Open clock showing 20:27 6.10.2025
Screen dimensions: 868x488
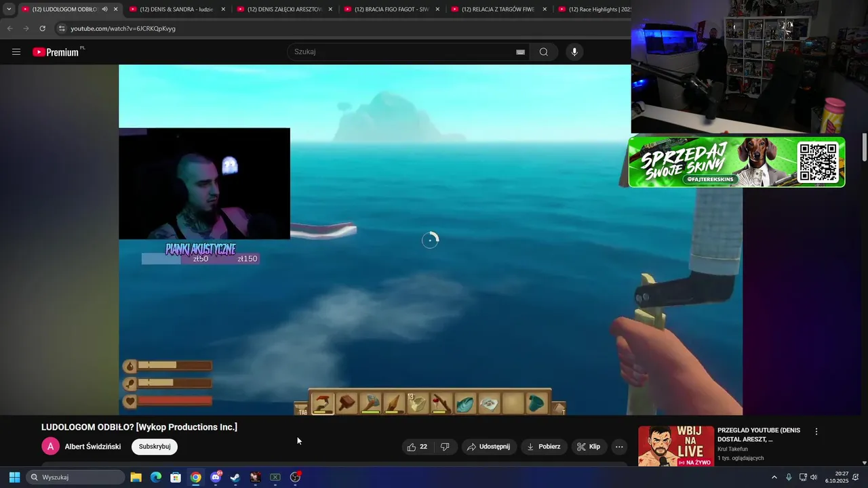coord(837,477)
